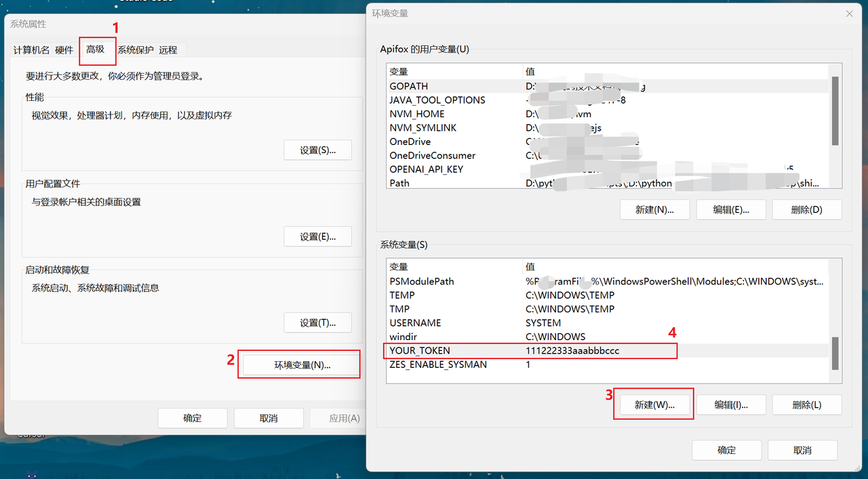Screen dimensions: 868x479
Task: Click 确定 in the 系统属性 window
Action: [193, 418]
